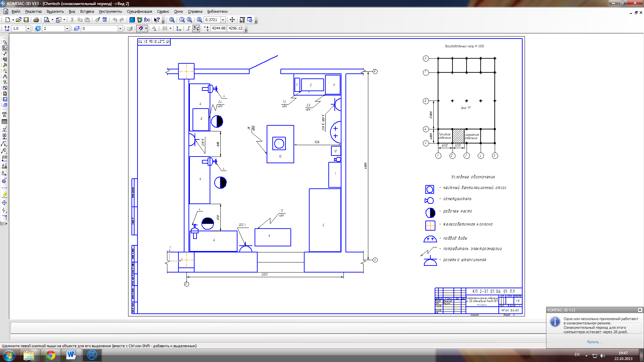The image size is (644, 362).
Task: Click the view state icon beside field 2
Action: (x=38, y=28)
